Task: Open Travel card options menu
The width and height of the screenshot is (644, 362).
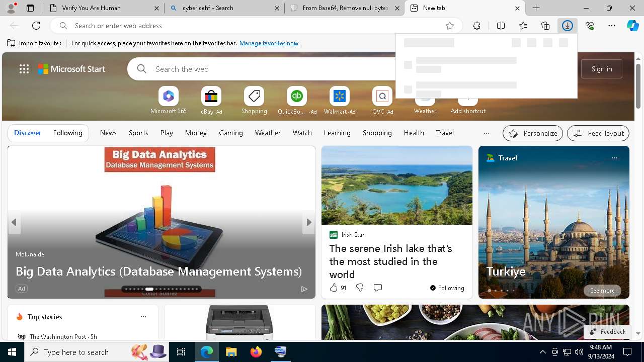Action: coord(614,158)
